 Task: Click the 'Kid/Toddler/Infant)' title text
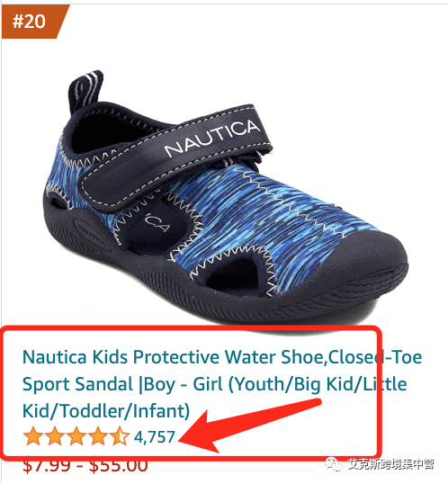pos(106,411)
